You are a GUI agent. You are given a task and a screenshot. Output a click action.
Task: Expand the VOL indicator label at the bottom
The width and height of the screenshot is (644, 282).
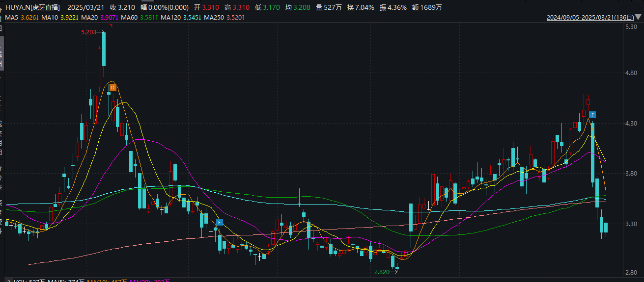coord(19,281)
